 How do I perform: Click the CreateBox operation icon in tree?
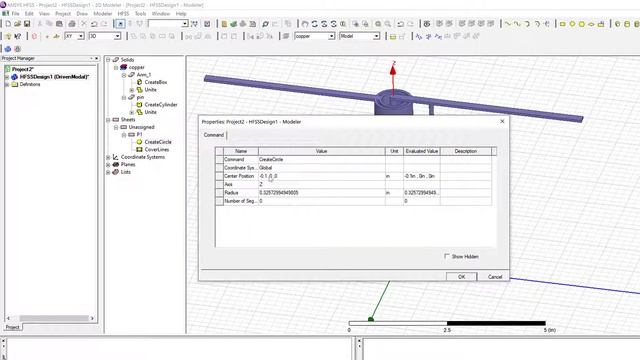tap(139, 82)
